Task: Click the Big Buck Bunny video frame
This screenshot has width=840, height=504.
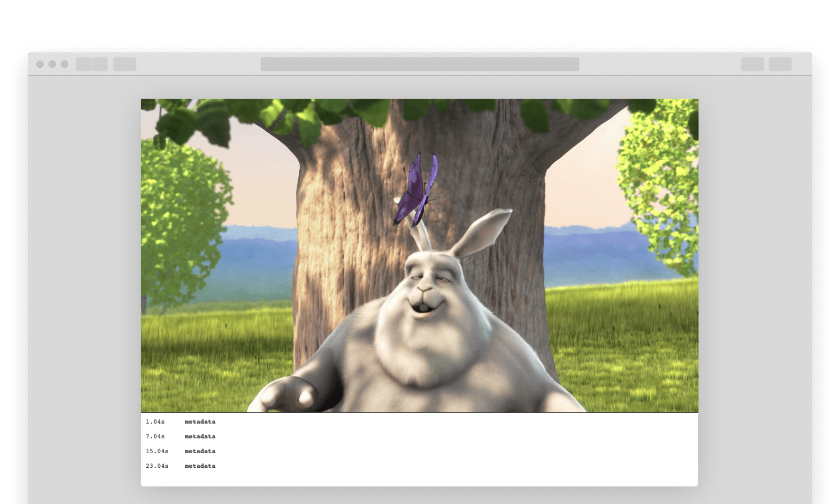Action: coord(419,255)
